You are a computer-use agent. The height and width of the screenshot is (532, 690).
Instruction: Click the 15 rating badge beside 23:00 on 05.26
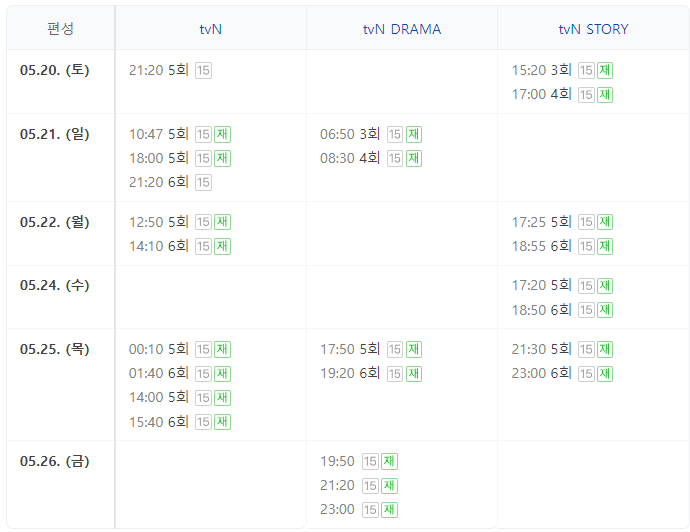(x=370, y=510)
